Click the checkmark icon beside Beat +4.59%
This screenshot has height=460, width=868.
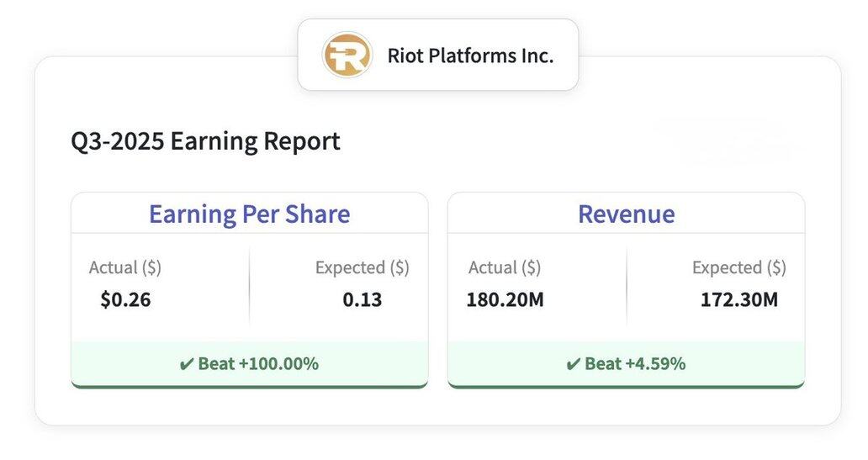[x=574, y=364]
